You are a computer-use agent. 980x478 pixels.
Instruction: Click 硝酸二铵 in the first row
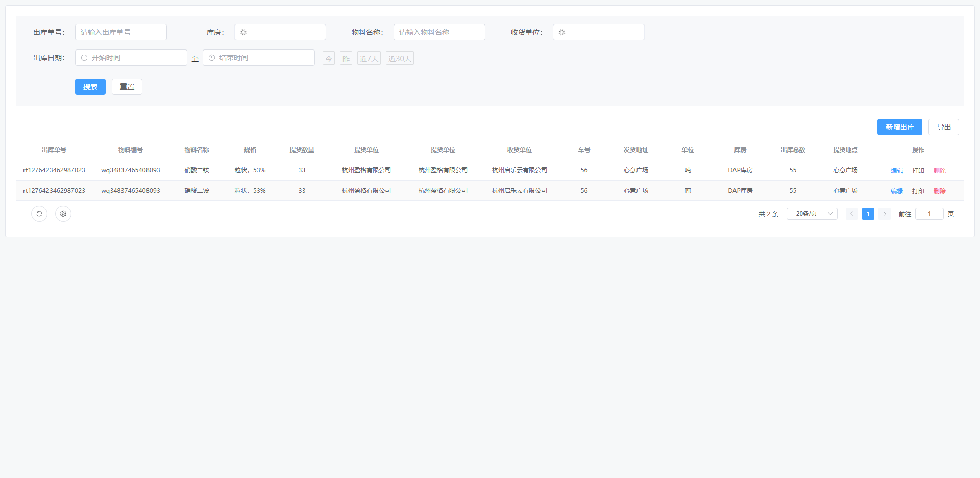coord(197,170)
